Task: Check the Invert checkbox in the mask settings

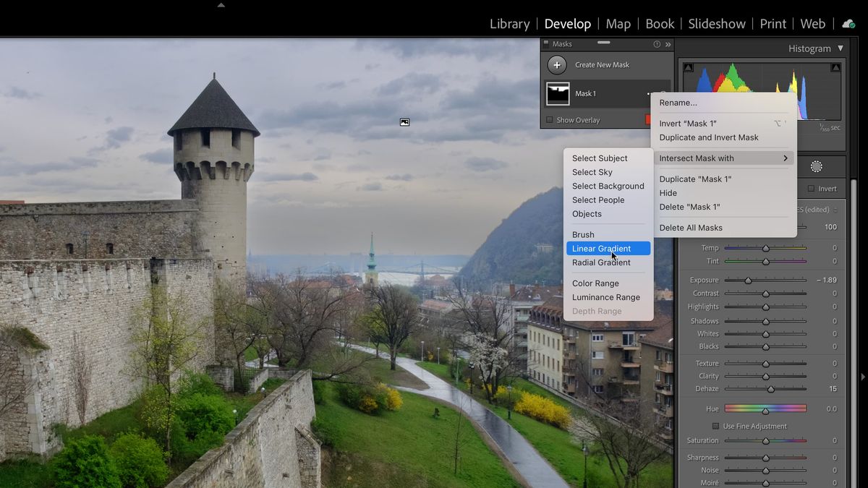Action: (811, 188)
